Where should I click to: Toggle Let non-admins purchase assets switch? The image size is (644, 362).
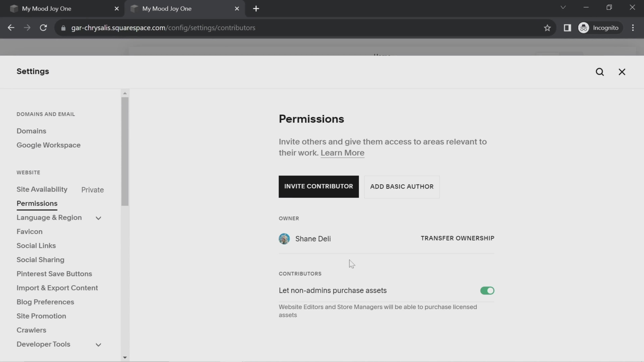click(x=487, y=291)
